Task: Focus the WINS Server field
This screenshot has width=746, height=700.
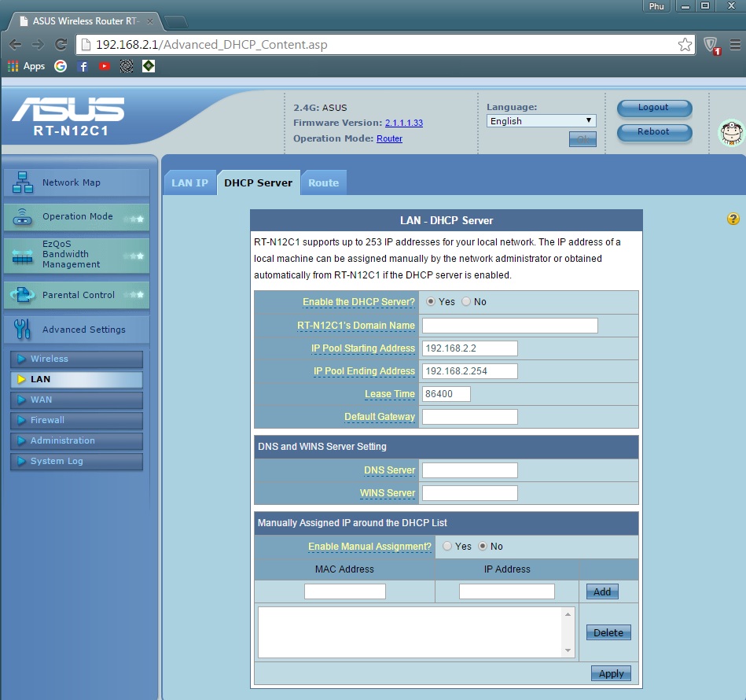Action: click(x=470, y=493)
